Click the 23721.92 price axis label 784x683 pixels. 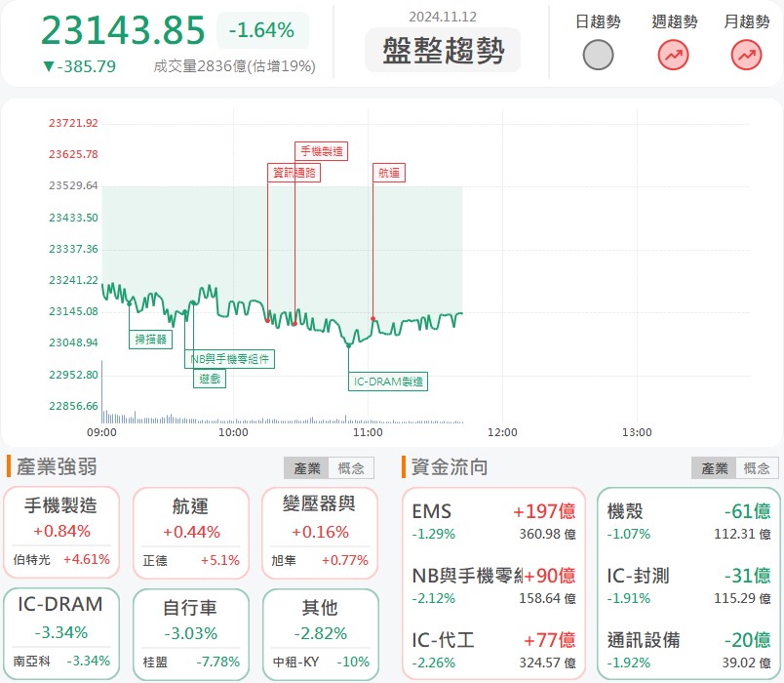pos(73,123)
